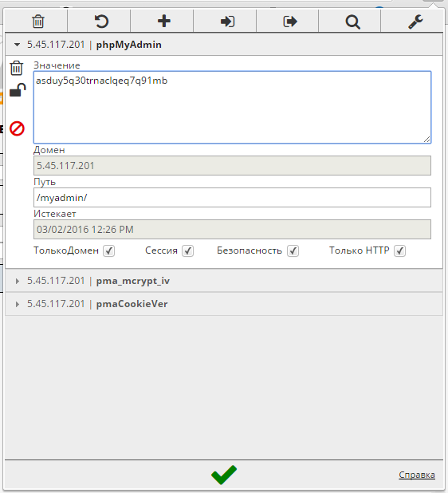Add a new cookie with the plus icon
This screenshot has height=493, width=448.
tap(164, 22)
